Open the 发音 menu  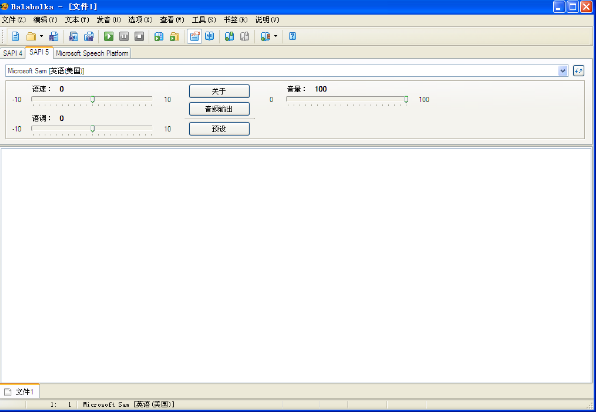[109, 20]
